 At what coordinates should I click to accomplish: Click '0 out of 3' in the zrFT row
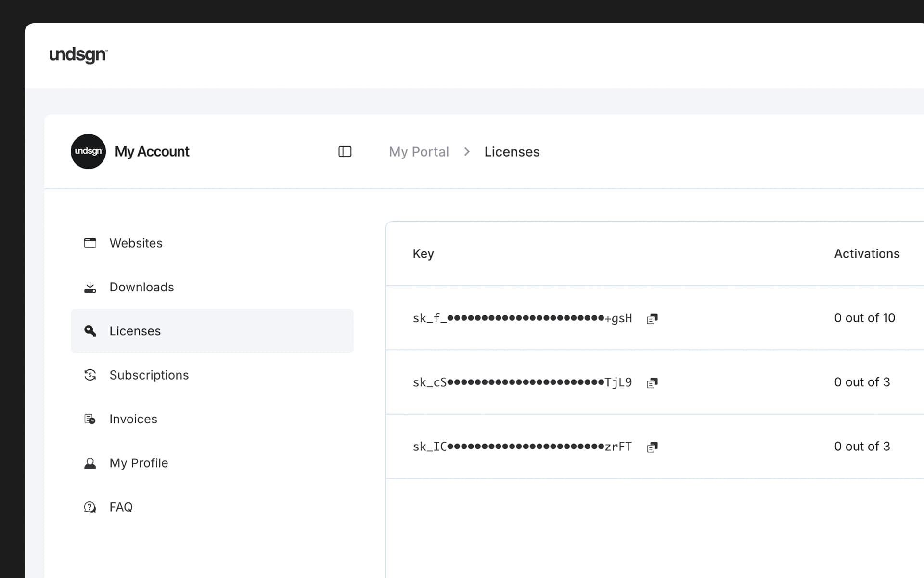pyautogui.click(x=862, y=446)
